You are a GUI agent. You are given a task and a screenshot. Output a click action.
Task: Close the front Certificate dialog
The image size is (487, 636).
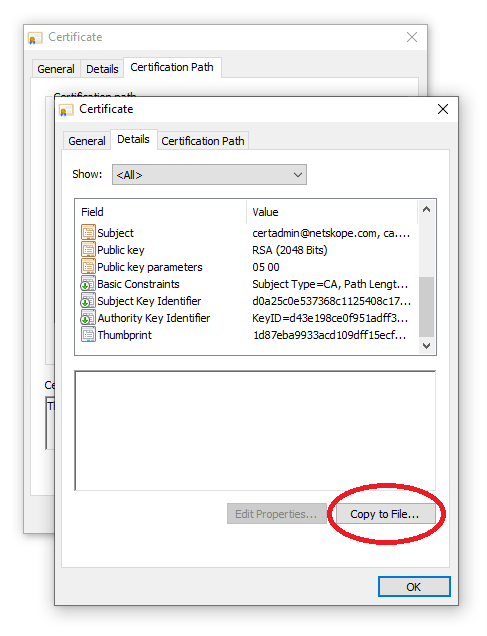point(443,109)
